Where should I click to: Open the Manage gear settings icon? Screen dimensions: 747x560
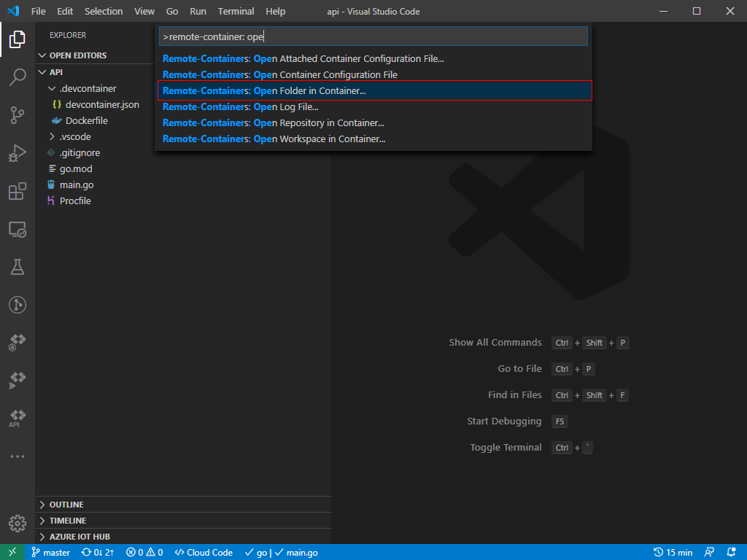click(x=18, y=523)
